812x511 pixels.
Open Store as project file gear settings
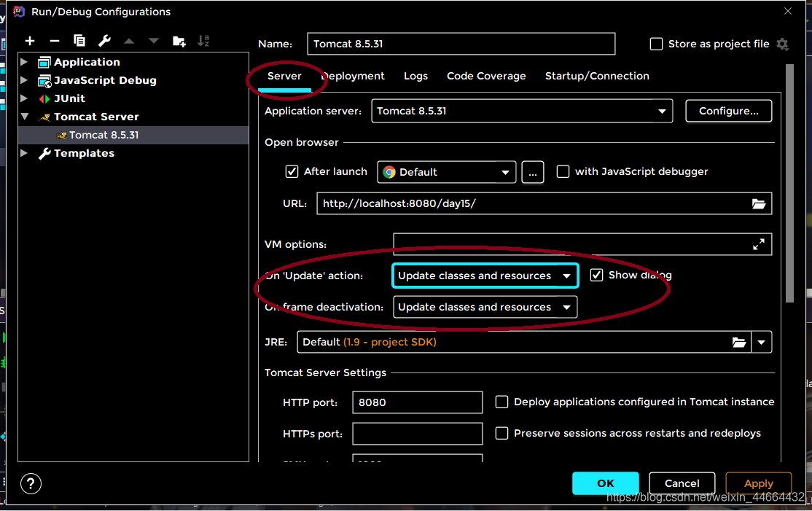tap(783, 44)
